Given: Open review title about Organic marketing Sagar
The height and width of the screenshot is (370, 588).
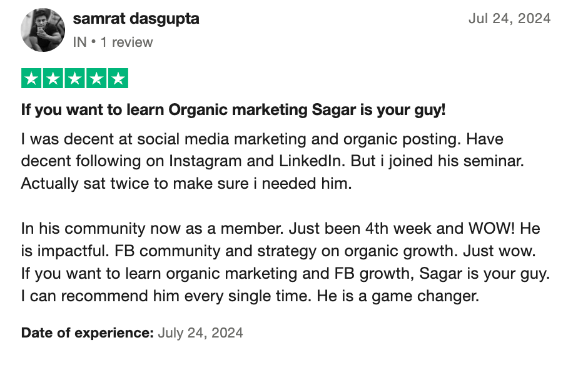Looking at the screenshot, I should (233, 110).
